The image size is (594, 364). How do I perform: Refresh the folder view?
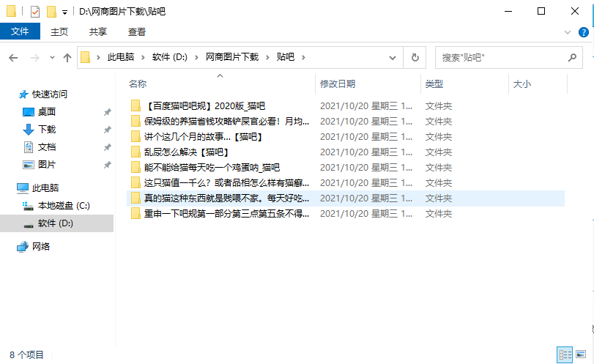(x=415, y=58)
